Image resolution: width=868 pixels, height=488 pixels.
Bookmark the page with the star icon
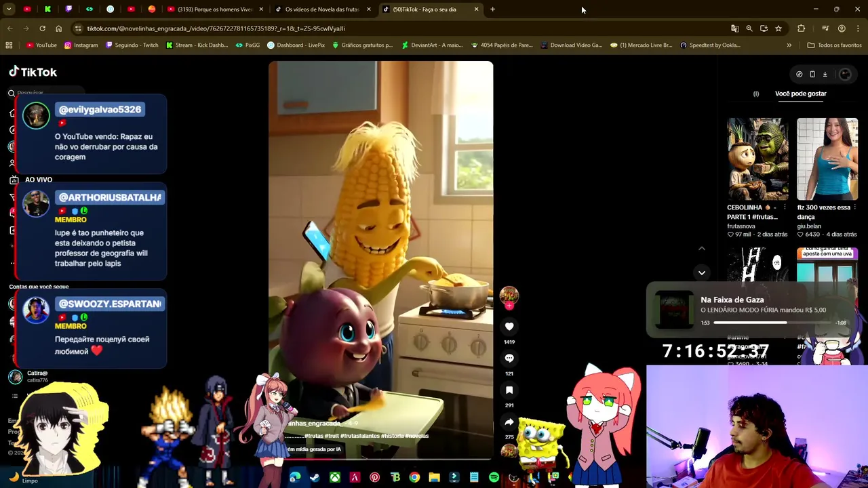(x=778, y=28)
